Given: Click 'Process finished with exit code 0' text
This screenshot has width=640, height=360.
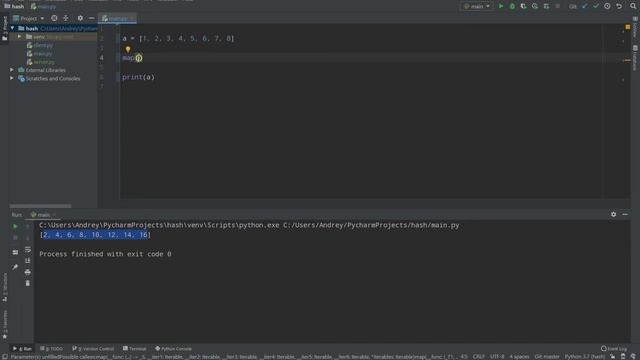Looking at the screenshot, I should [105, 254].
